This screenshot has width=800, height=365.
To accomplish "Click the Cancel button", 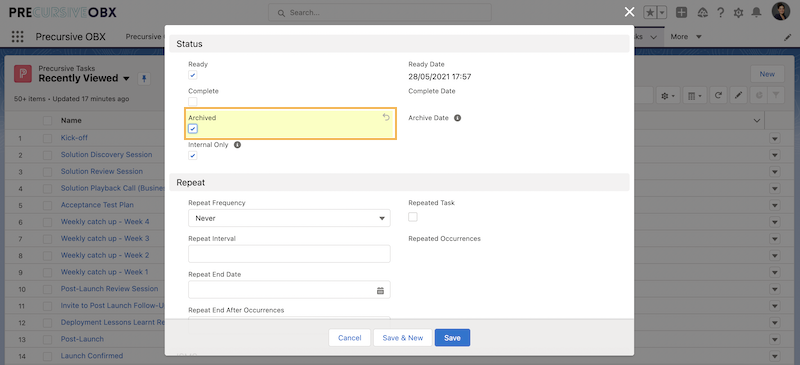I will tap(349, 338).
